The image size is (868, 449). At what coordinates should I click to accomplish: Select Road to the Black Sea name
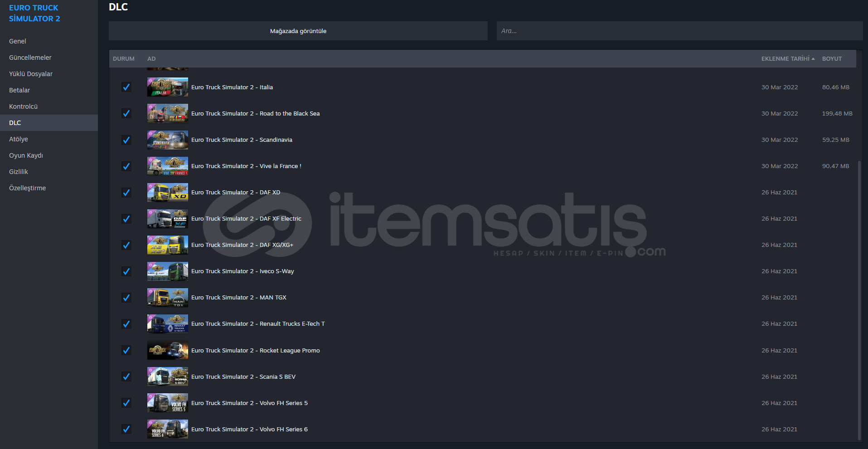point(256,113)
